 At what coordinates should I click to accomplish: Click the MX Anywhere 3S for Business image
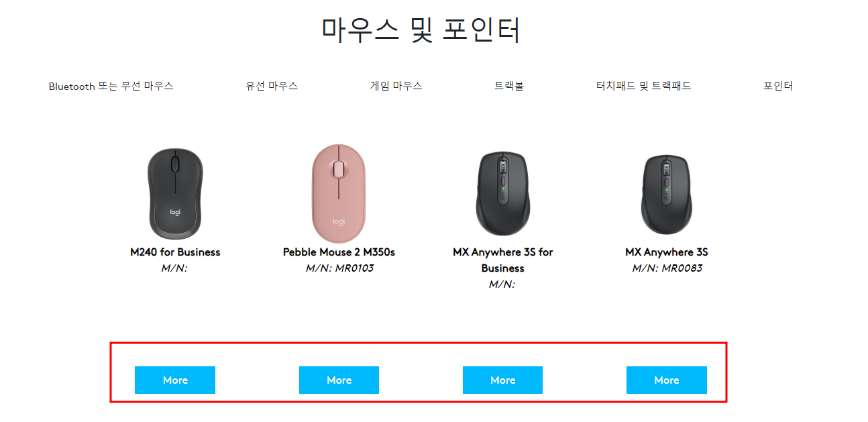[502, 193]
